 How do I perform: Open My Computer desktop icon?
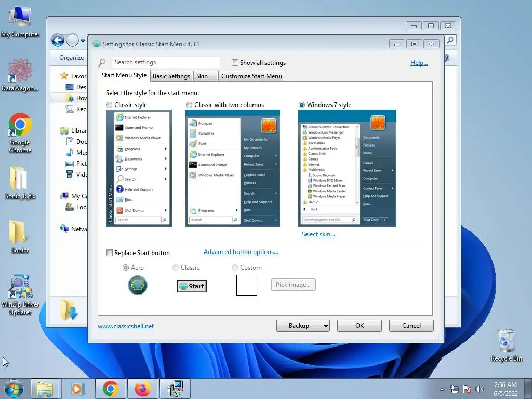[x=20, y=22]
